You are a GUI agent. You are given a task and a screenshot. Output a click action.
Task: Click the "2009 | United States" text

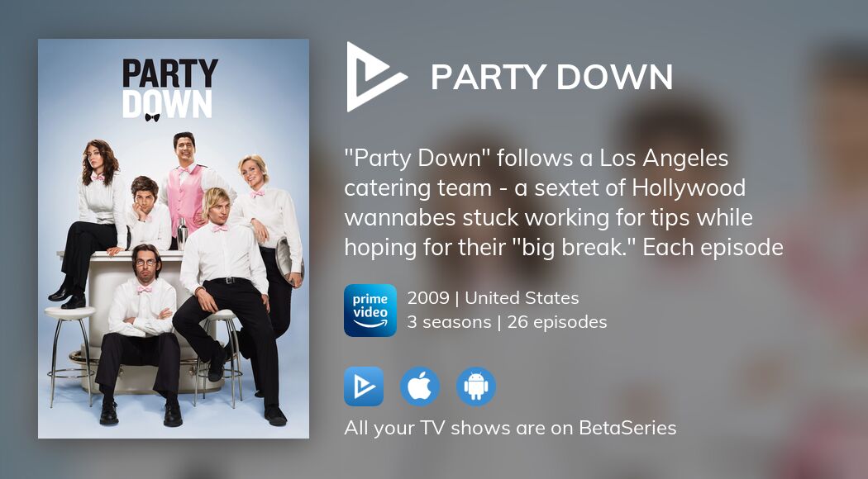pos(494,298)
